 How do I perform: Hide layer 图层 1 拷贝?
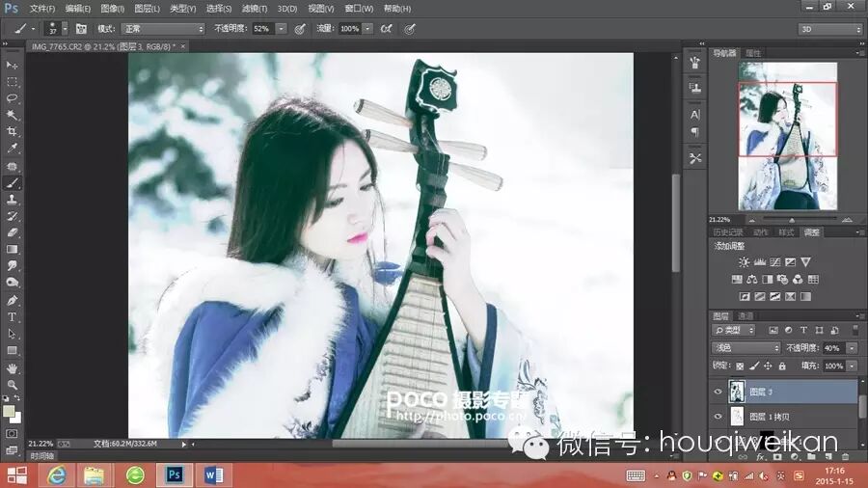(x=718, y=417)
